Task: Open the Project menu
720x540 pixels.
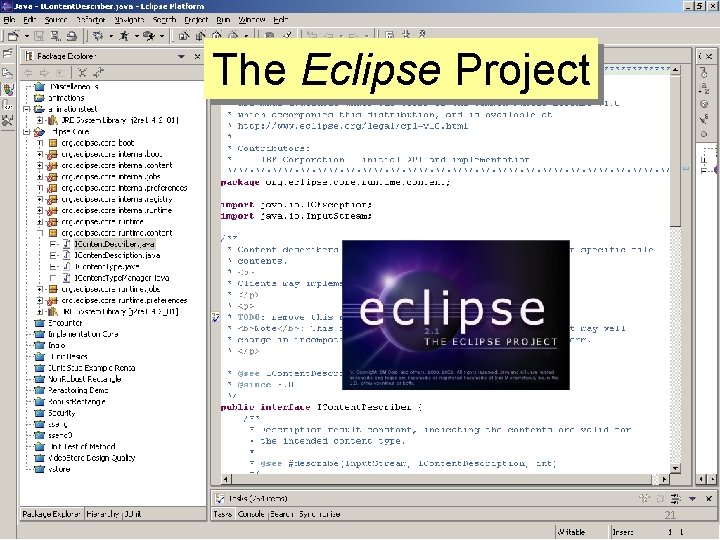Action: pyautogui.click(x=196, y=20)
